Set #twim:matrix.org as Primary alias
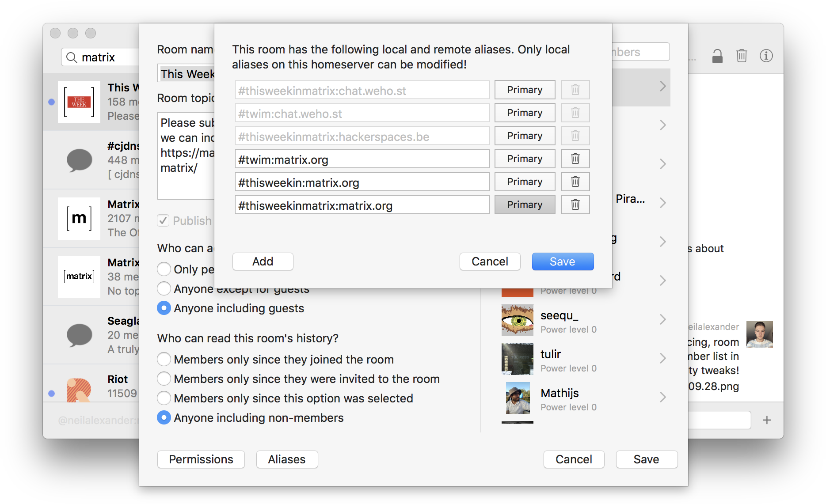Viewport: 826px width, 504px height. [x=525, y=159]
